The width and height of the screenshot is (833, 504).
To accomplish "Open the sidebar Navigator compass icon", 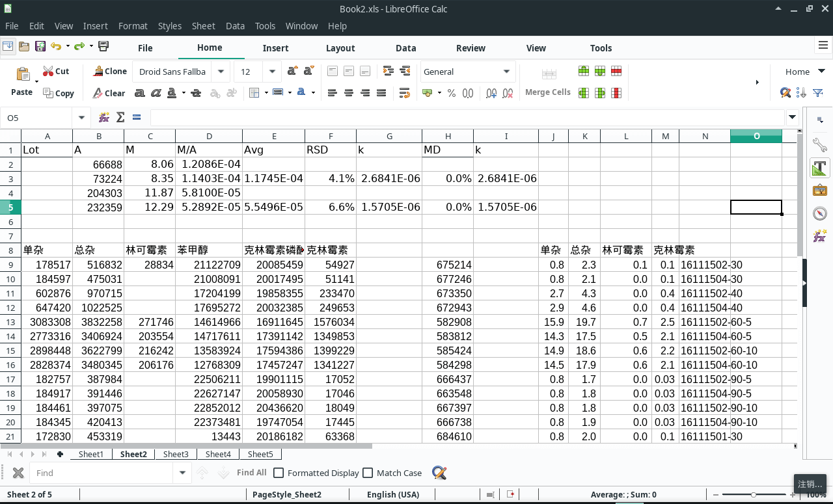I will (x=819, y=213).
